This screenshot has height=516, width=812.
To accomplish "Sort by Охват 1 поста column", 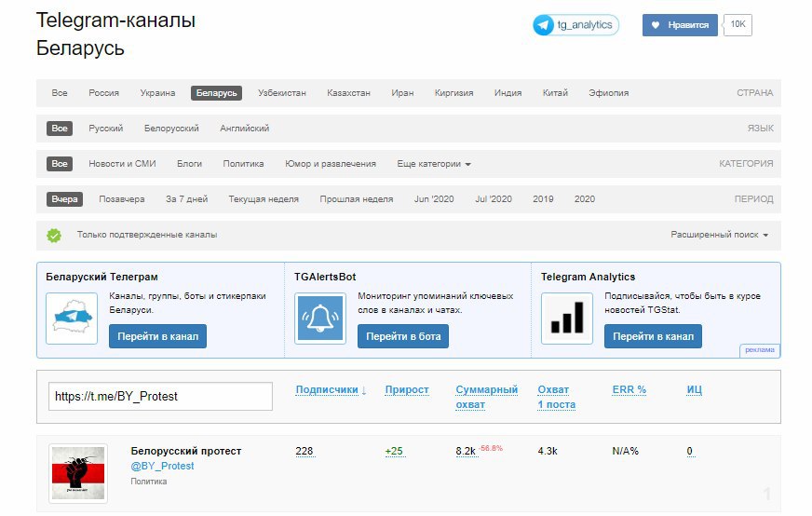I will (x=556, y=397).
